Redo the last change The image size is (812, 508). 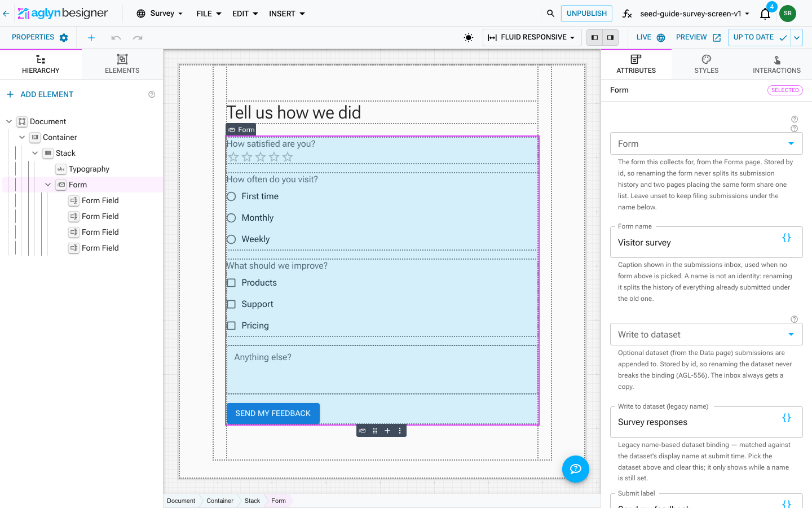138,38
